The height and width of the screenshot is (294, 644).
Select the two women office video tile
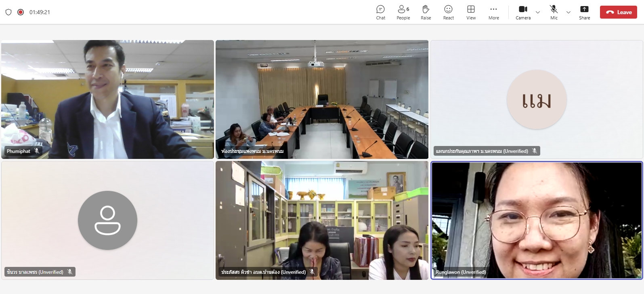tap(322, 220)
